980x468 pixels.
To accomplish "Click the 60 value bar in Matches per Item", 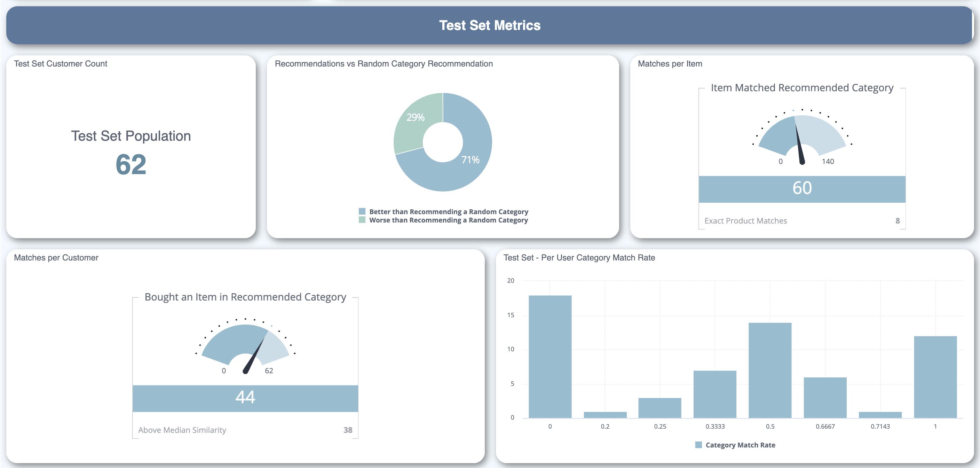I will pos(802,189).
